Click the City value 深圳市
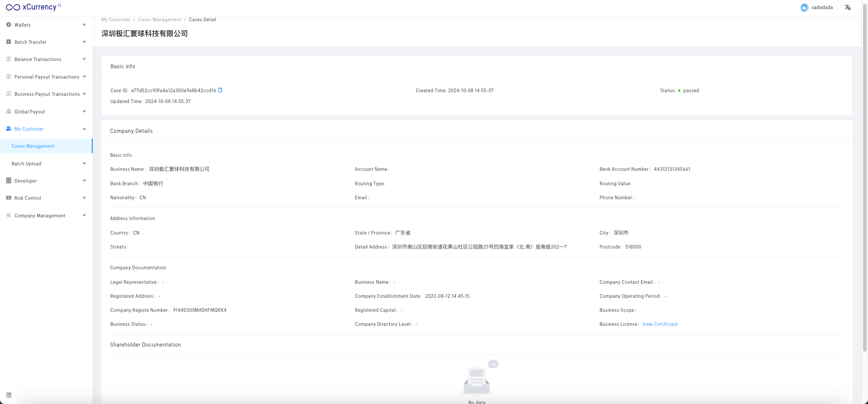Screen dimensions: 868x404 pyautogui.click(x=621, y=233)
